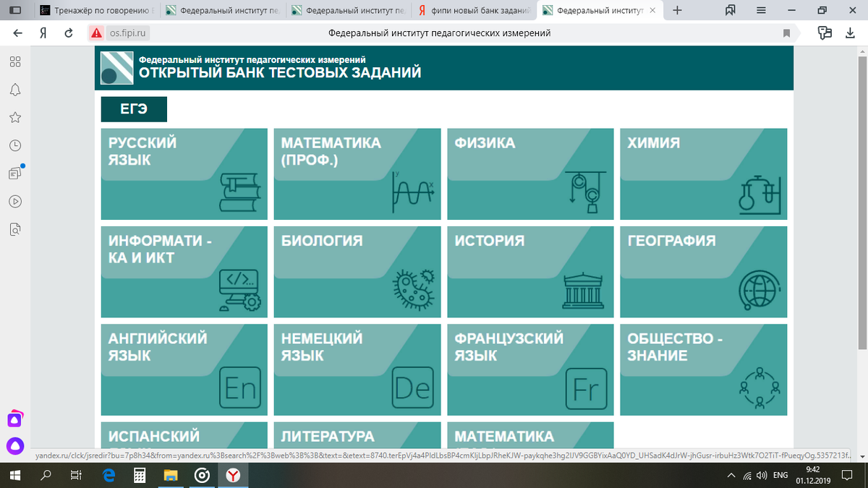Open a new browser tab
This screenshot has height=488, width=868.
[x=677, y=10]
